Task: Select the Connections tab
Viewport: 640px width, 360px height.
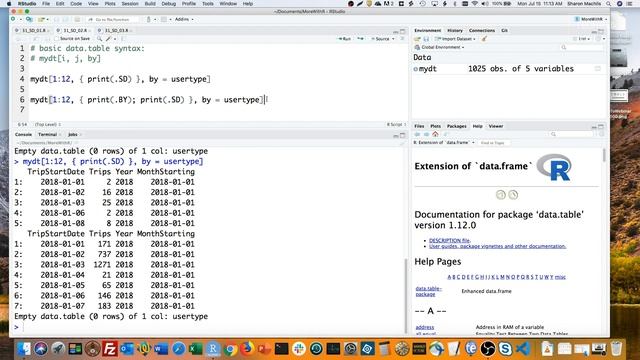Action: (x=482, y=31)
